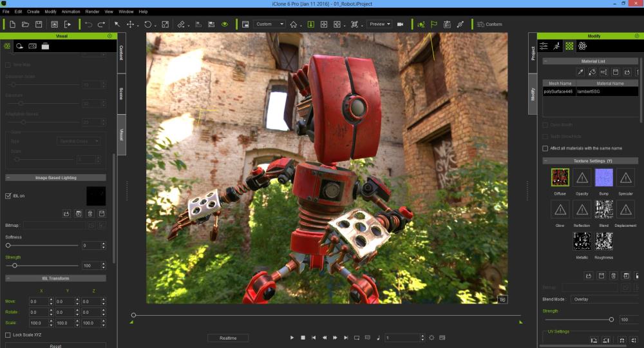Viewport: 644px width, 348px height.
Task: Click the camera icon beside Preview
Action: coord(400,24)
